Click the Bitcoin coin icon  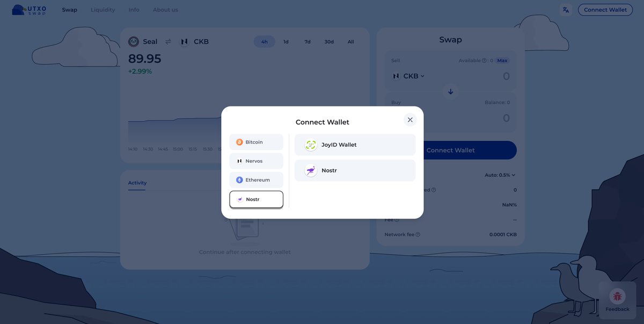point(239,142)
